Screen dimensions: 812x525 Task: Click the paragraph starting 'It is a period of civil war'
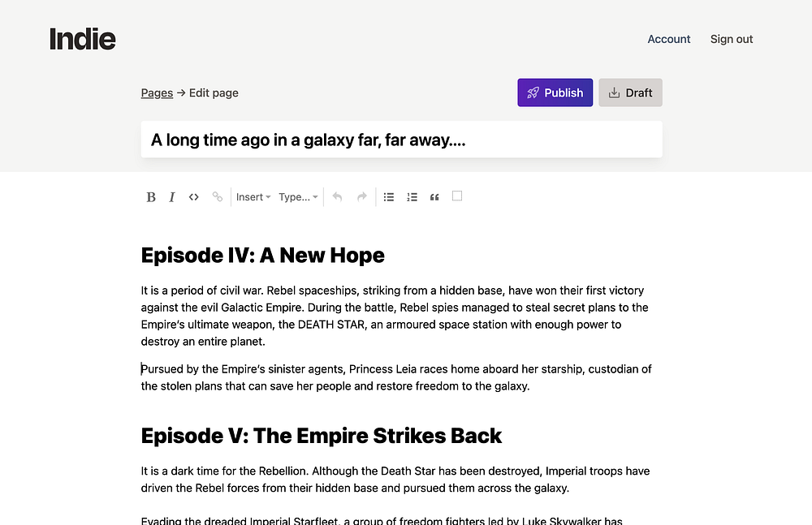coord(396,316)
